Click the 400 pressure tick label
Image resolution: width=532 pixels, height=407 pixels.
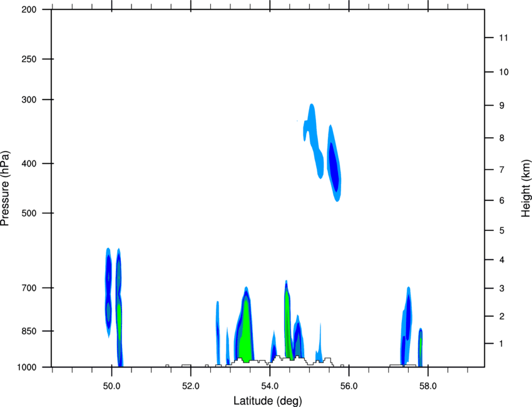29,163
